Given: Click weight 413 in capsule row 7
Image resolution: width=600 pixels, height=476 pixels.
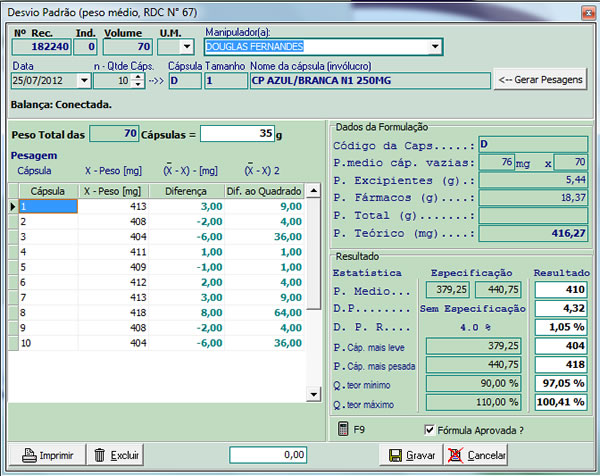Looking at the screenshot, I should pyautogui.click(x=113, y=297).
